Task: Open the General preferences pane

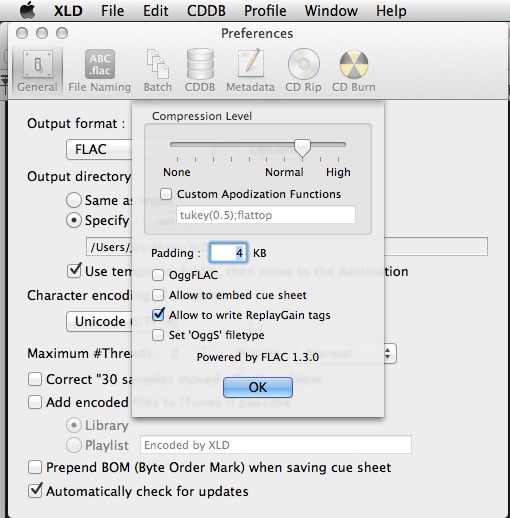Action: click(37, 71)
